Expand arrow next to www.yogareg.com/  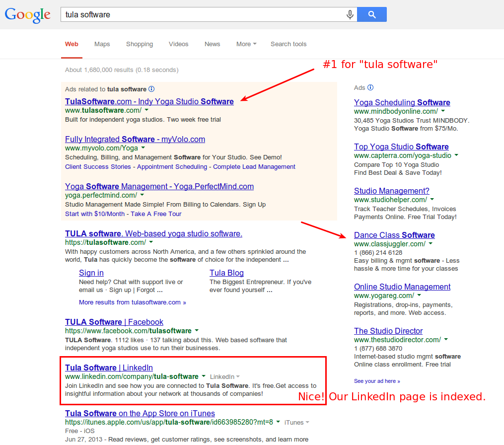419,295
